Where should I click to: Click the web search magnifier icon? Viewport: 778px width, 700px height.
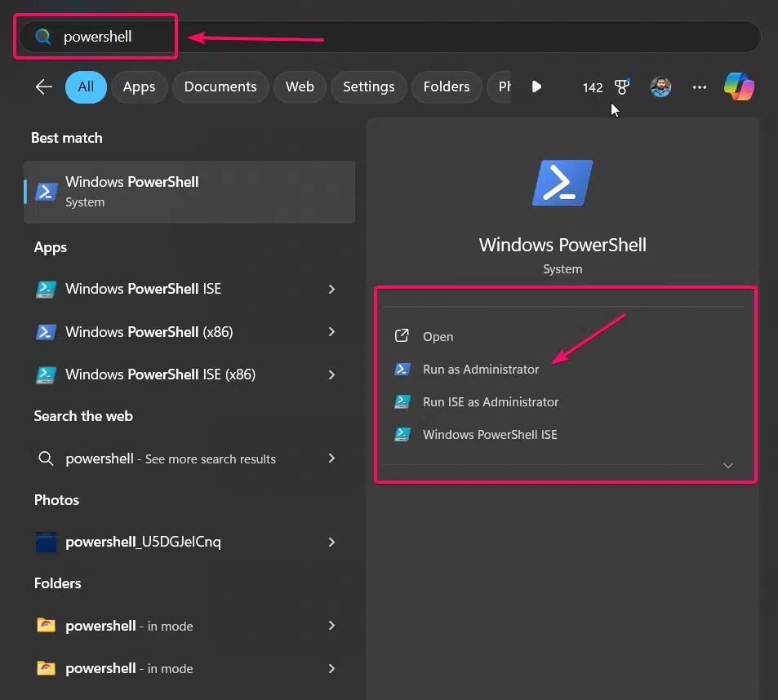(x=46, y=459)
